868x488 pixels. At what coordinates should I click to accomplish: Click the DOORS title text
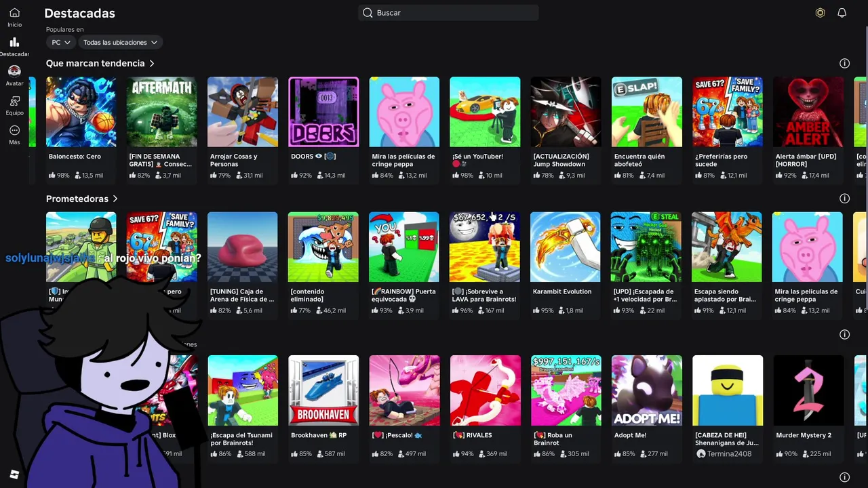click(313, 157)
